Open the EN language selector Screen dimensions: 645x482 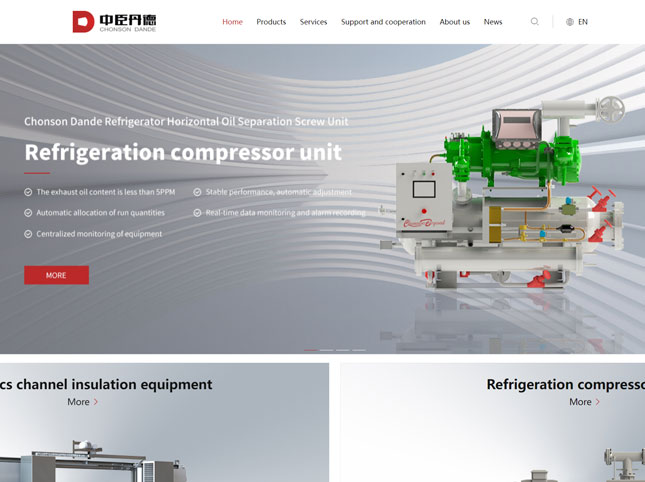582,22
